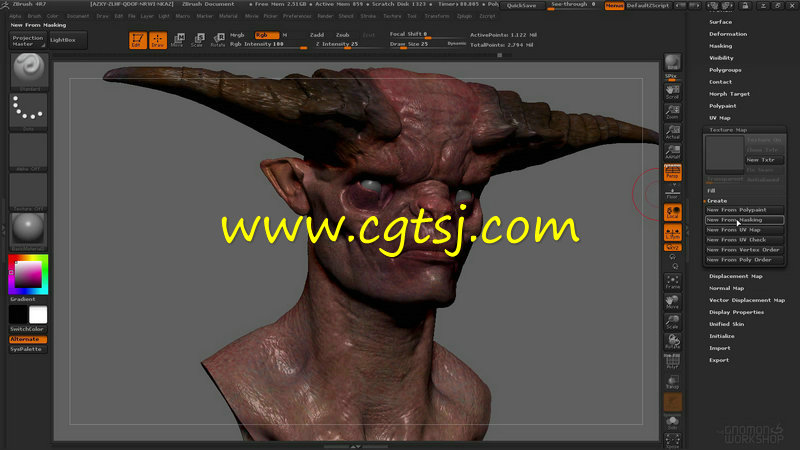This screenshot has height=450, width=800.
Task: Click the Xpose icon
Action: coord(672,441)
